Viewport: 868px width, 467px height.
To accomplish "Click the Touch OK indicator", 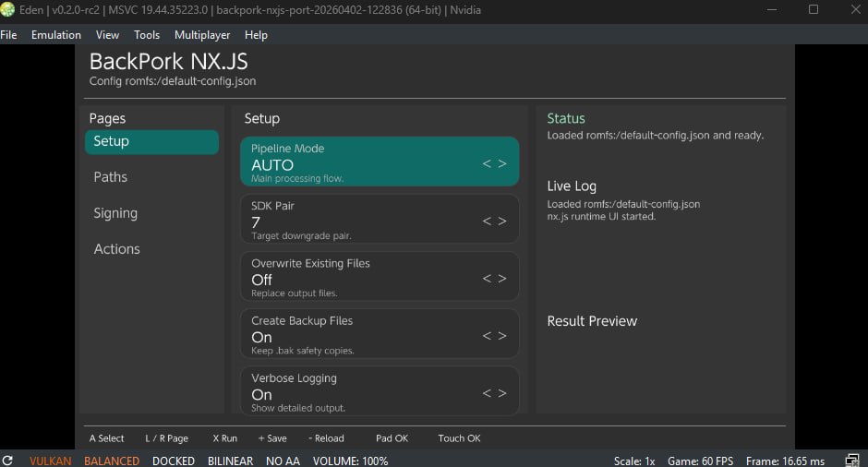I will 460,438.
